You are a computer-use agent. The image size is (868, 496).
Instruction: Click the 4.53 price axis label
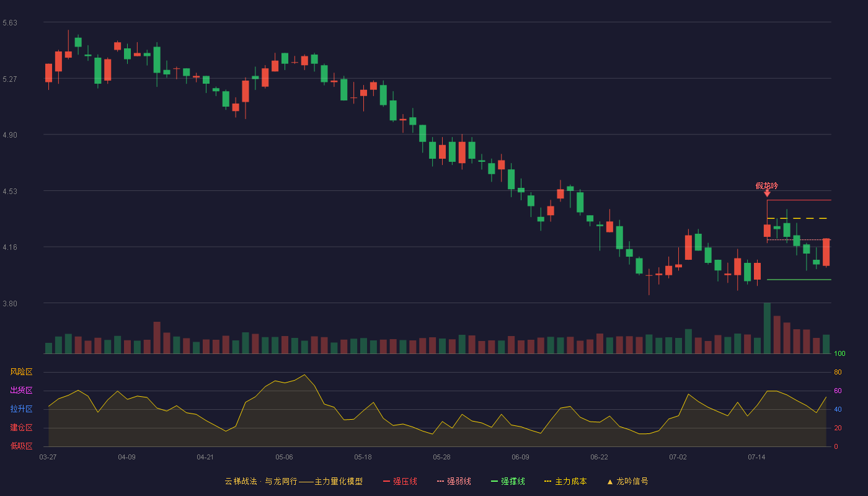click(x=10, y=192)
